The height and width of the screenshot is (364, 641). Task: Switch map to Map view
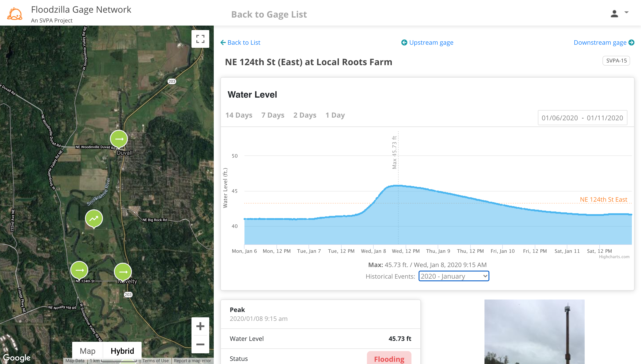tap(88, 351)
